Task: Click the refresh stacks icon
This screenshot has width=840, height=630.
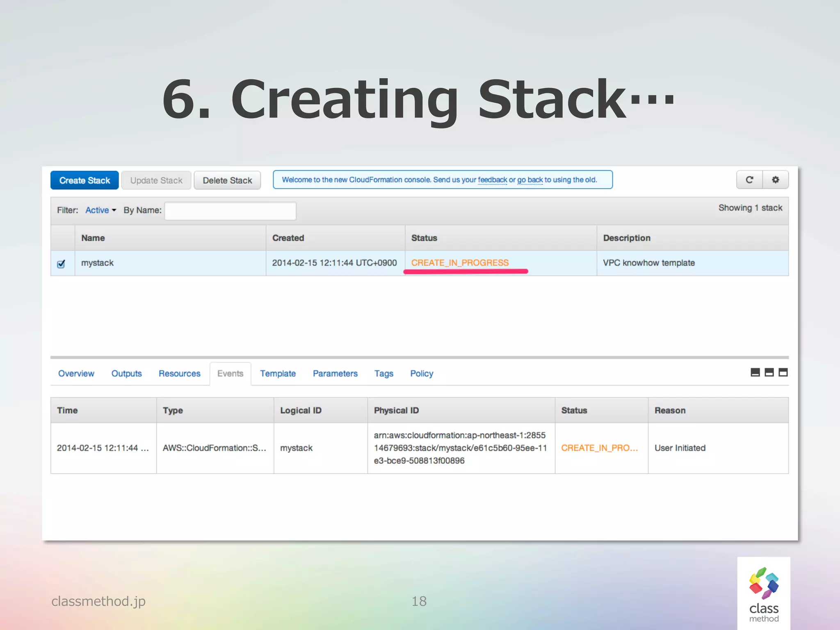Action: tap(749, 180)
